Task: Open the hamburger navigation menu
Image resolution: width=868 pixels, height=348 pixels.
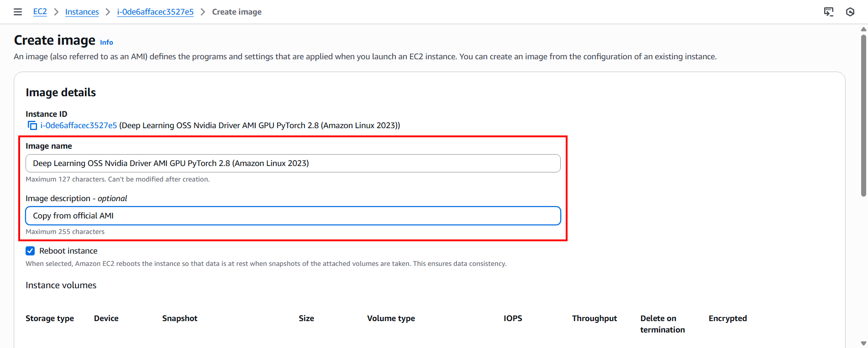Action: [x=18, y=12]
